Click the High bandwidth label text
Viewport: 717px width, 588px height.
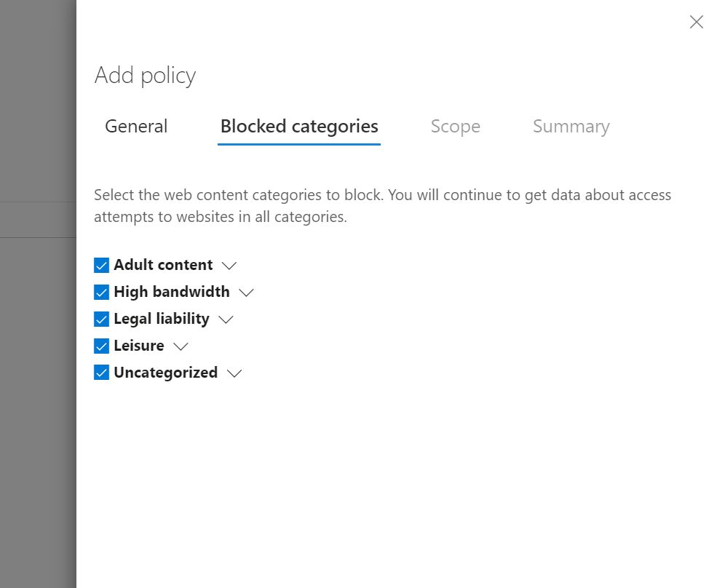click(172, 292)
